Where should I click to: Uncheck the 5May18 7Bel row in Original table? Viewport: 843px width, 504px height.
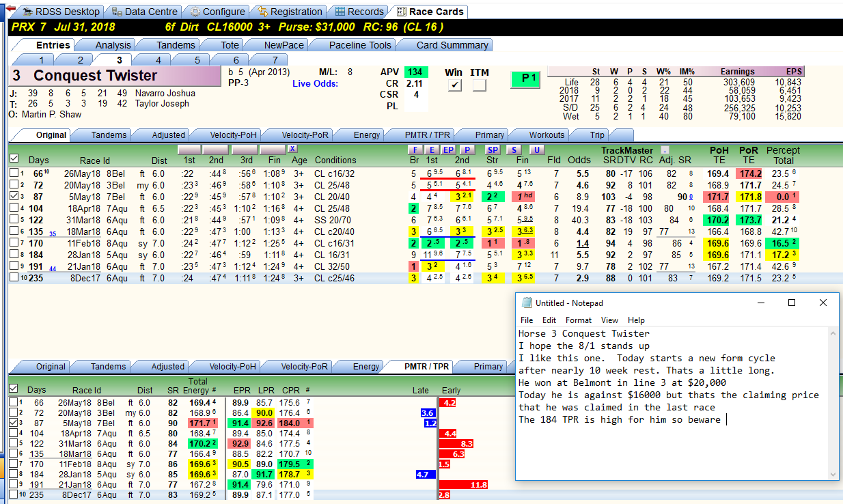(14, 197)
